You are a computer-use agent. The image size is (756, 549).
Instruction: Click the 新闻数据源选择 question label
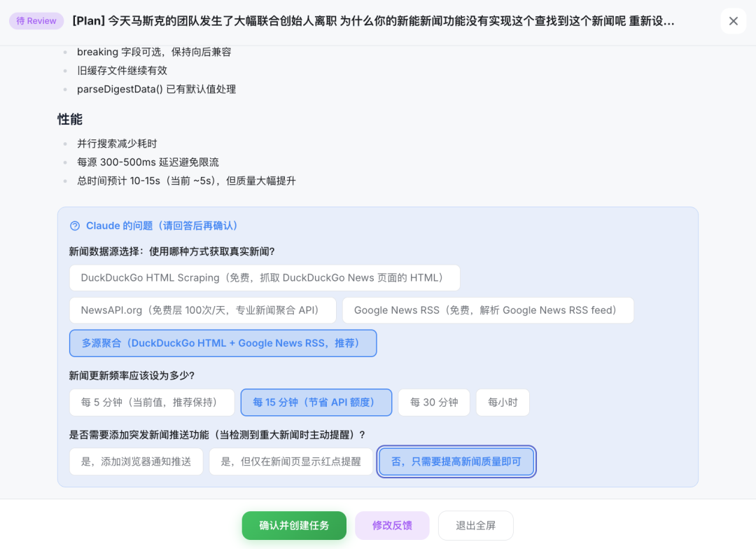[x=171, y=251]
